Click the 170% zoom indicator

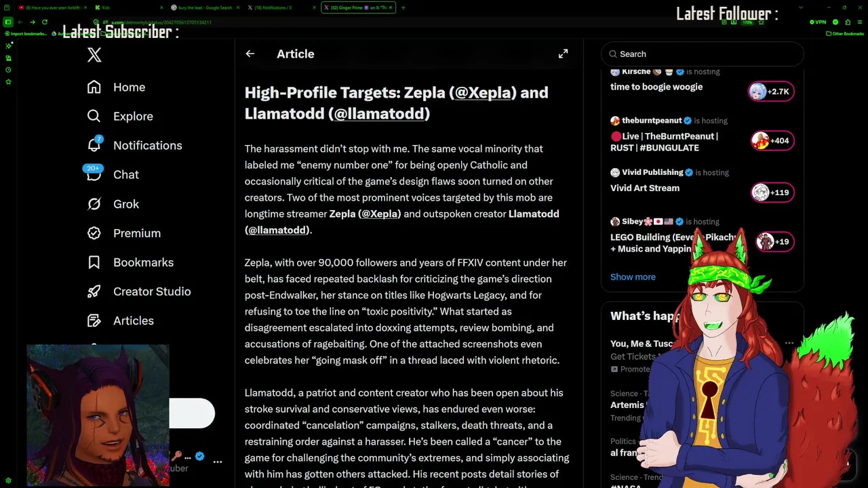pos(747,22)
